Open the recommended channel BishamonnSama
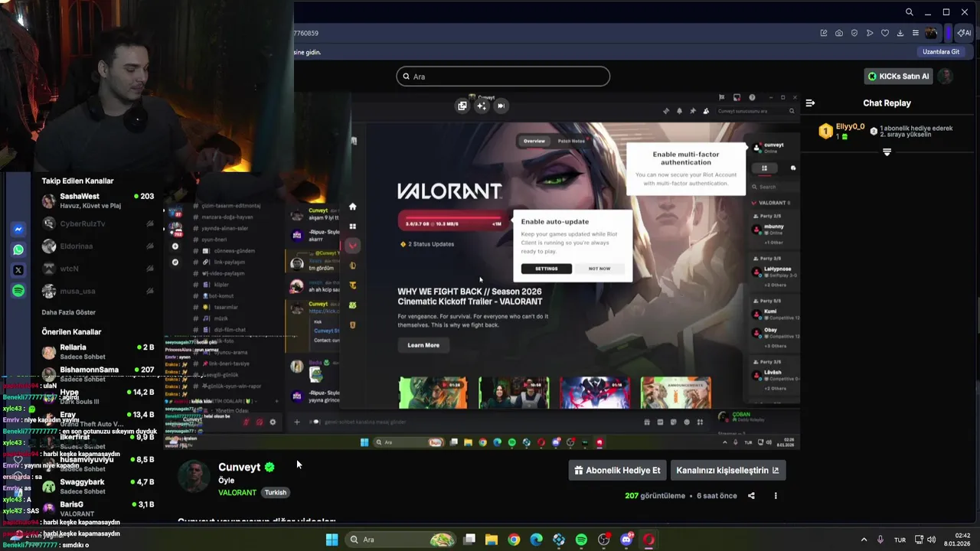 pyautogui.click(x=98, y=373)
